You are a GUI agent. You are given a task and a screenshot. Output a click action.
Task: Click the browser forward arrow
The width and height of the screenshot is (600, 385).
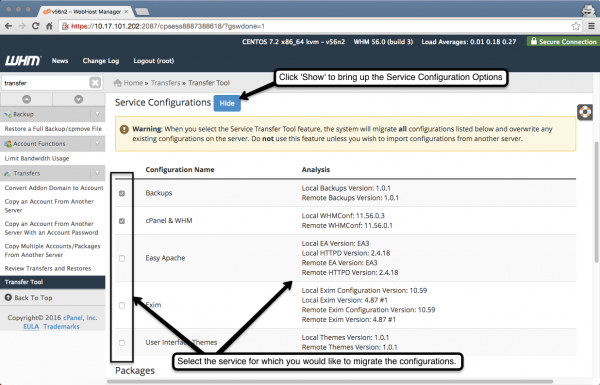[x=22, y=26]
